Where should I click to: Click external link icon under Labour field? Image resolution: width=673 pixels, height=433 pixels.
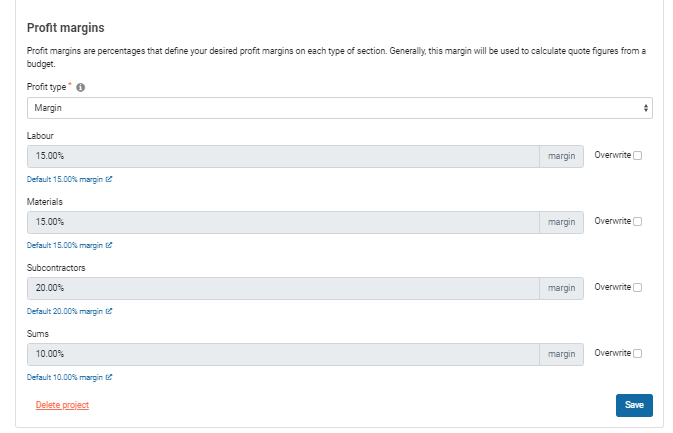click(109, 179)
